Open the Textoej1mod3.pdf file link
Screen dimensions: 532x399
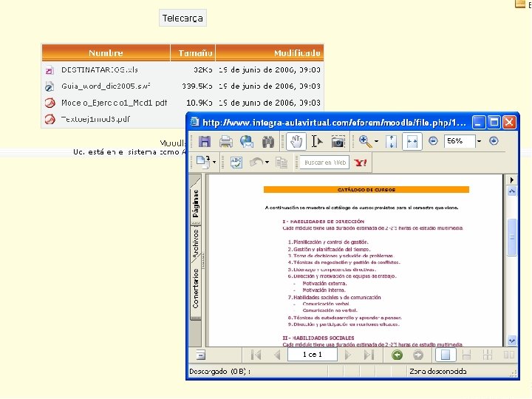pyautogui.click(x=95, y=119)
